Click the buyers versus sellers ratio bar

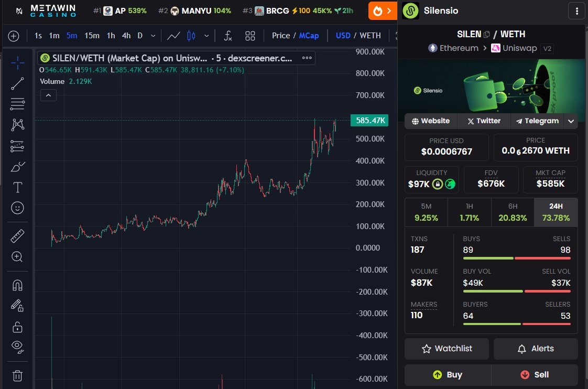[x=517, y=323]
